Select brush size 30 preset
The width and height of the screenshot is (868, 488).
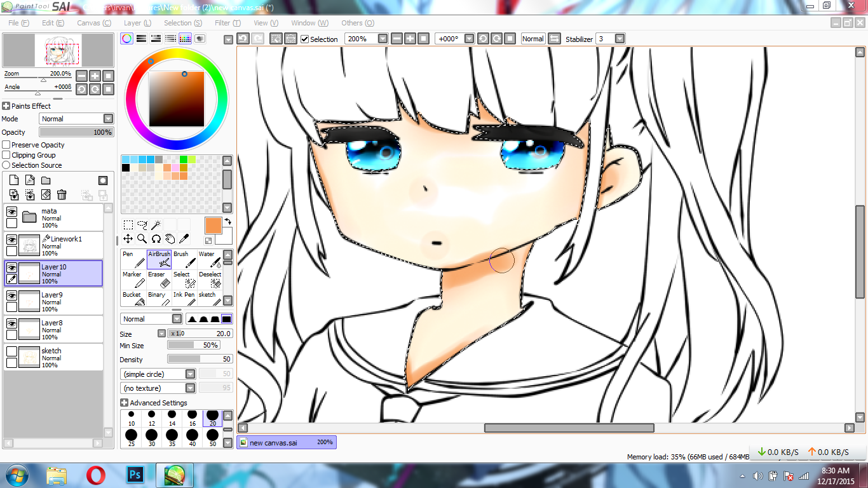(151, 438)
